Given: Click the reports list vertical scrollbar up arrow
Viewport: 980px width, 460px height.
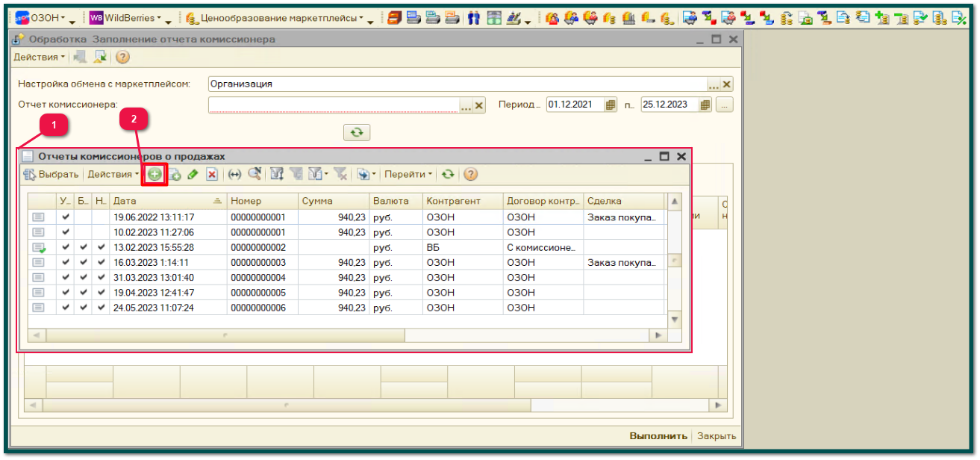Looking at the screenshot, I should [x=675, y=202].
